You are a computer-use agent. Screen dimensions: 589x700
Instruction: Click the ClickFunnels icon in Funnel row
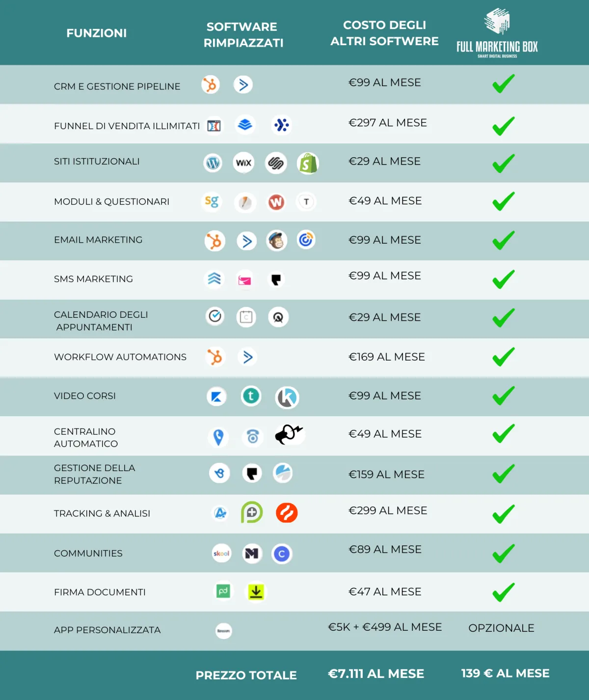pyautogui.click(x=214, y=126)
